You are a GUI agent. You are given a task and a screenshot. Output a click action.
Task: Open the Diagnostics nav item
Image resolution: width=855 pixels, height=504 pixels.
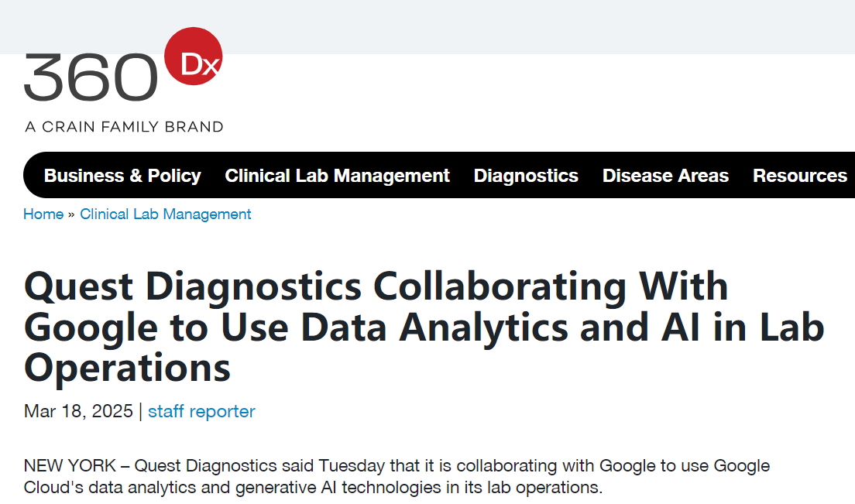pyautogui.click(x=526, y=176)
